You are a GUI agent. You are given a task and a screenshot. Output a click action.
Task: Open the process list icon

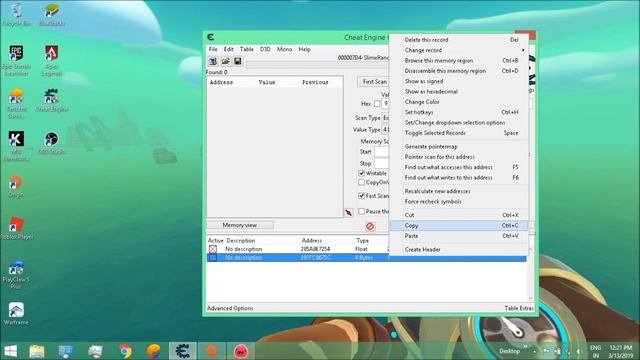tap(213, 61)
